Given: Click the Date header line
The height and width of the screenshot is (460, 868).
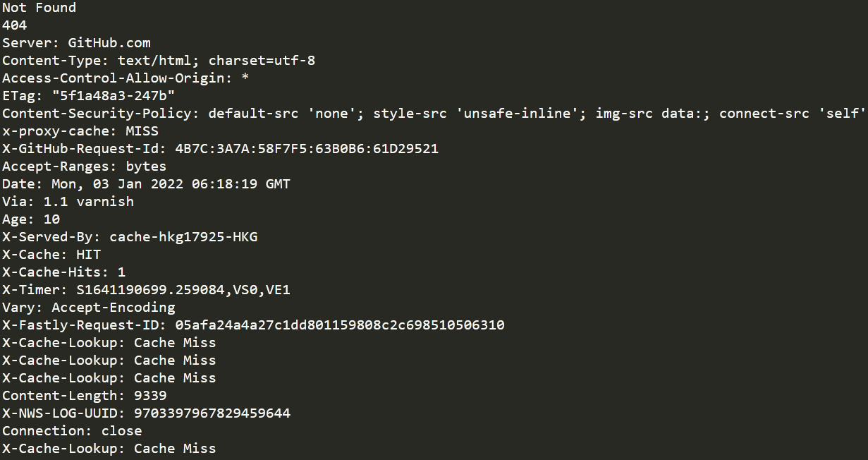Looking at the screenshot, I should coord(146,184).
